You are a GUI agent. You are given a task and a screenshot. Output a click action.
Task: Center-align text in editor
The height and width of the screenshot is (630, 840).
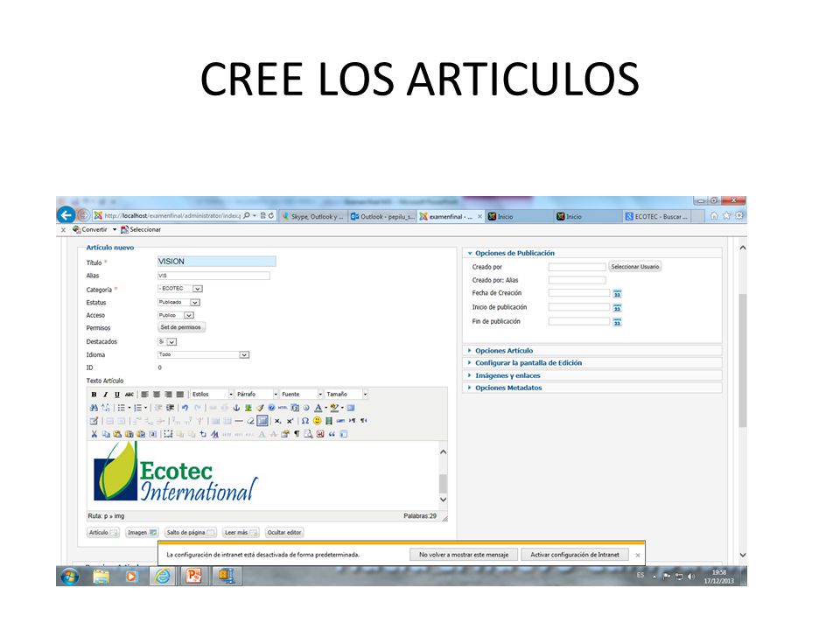point(157,395)
